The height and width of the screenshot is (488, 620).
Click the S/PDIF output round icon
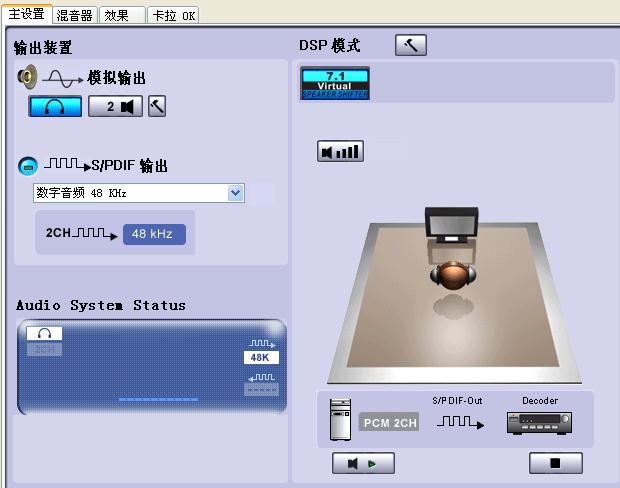click(28, 166)
